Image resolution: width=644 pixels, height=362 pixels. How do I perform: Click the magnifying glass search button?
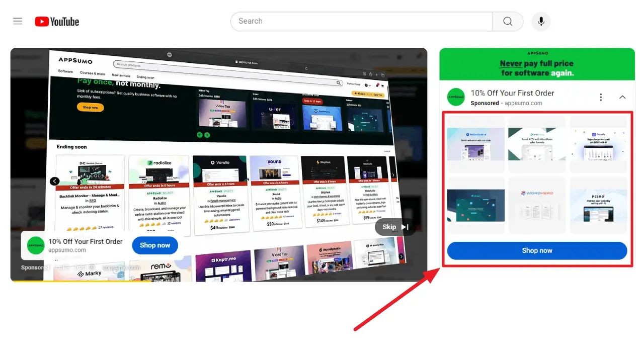pyautogui.click(x=508, y=21)
